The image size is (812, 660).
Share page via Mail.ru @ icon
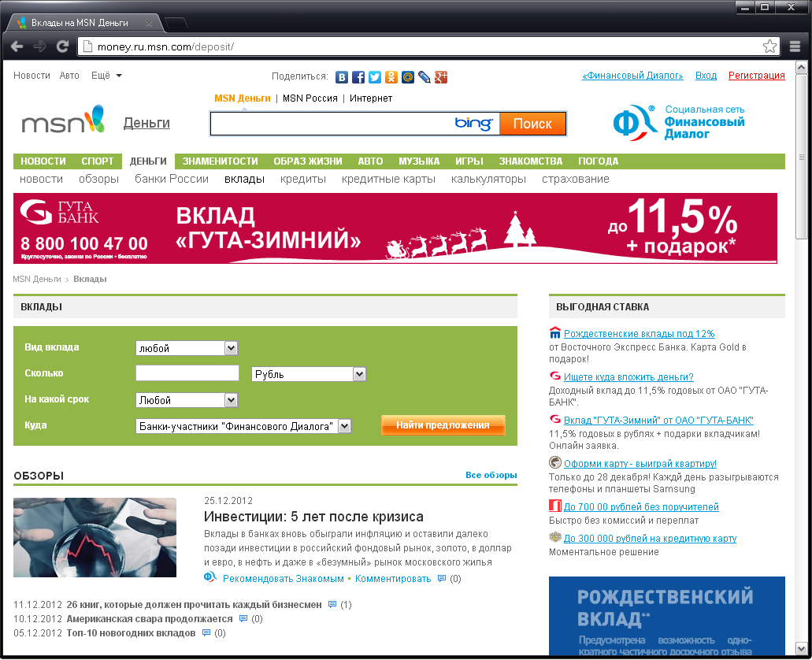pos(408,77)
